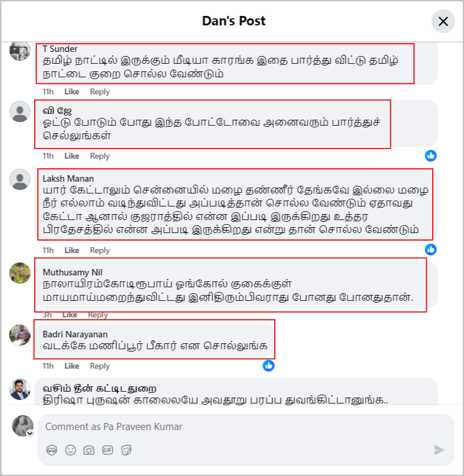
Task: View like reaction on Badri Narayanan's comment
Action: click(x=269, y=366)
